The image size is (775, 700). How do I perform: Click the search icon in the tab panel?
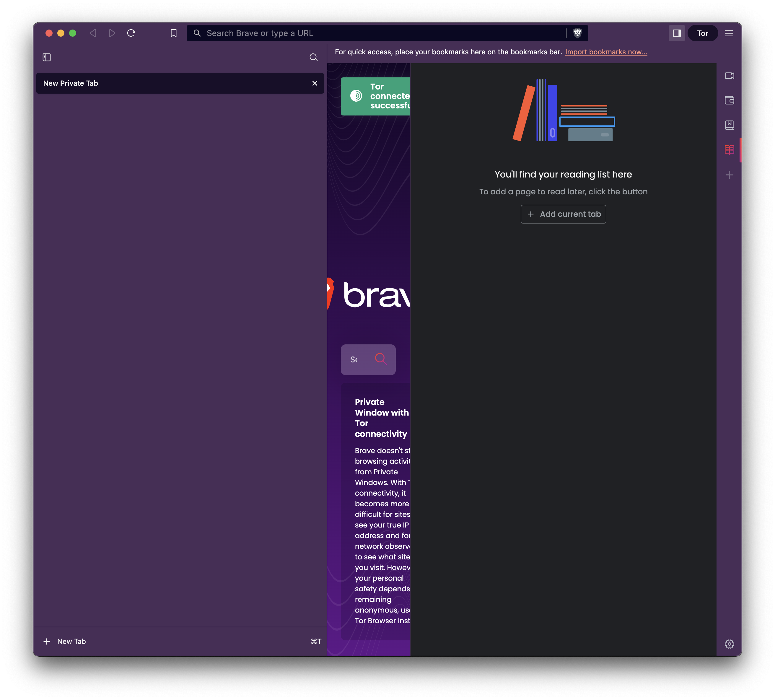[313, 57]
